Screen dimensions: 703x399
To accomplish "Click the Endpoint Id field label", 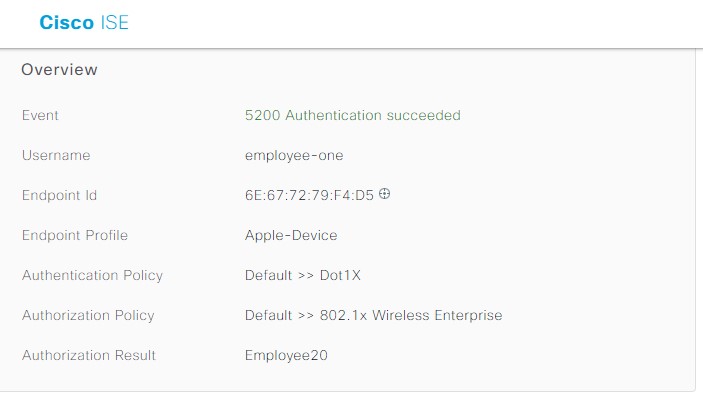I will point(59,195).
